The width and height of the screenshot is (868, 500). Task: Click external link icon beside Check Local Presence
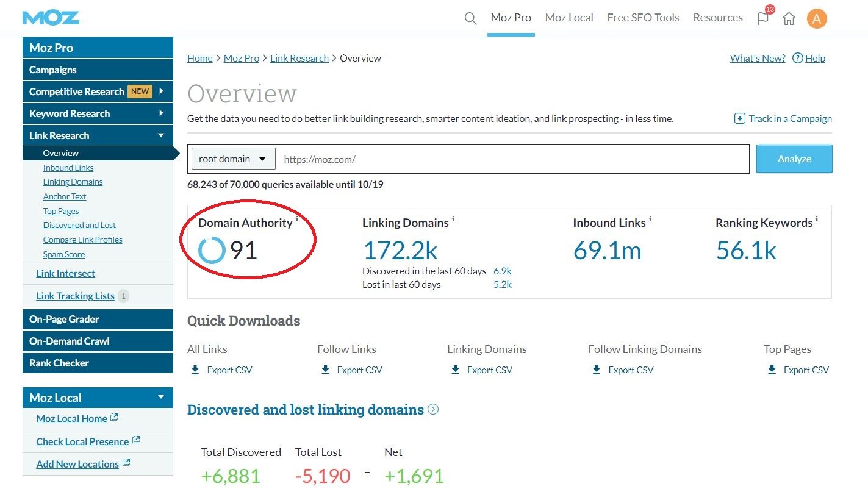[136, 440]
